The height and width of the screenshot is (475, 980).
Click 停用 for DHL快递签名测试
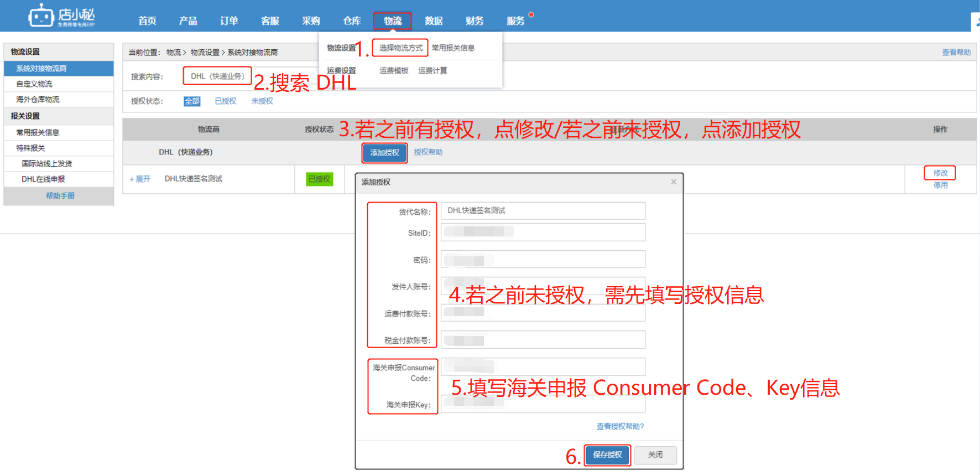[x=940, y=185]
